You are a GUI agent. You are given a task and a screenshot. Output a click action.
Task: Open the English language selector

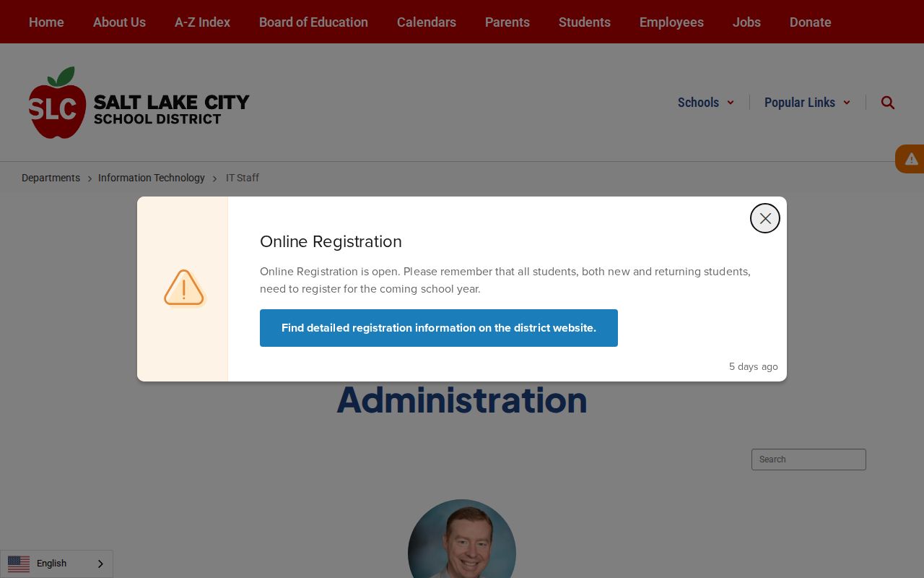pyautogui.click(x=56, y=564)
